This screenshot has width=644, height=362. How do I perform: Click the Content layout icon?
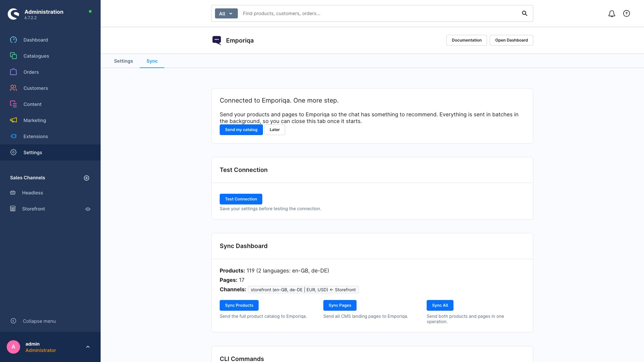pyautogui.click(x=13, y=104)
